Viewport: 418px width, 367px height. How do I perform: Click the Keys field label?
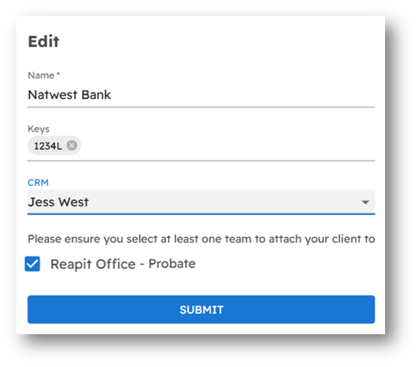tap(38, 129)
